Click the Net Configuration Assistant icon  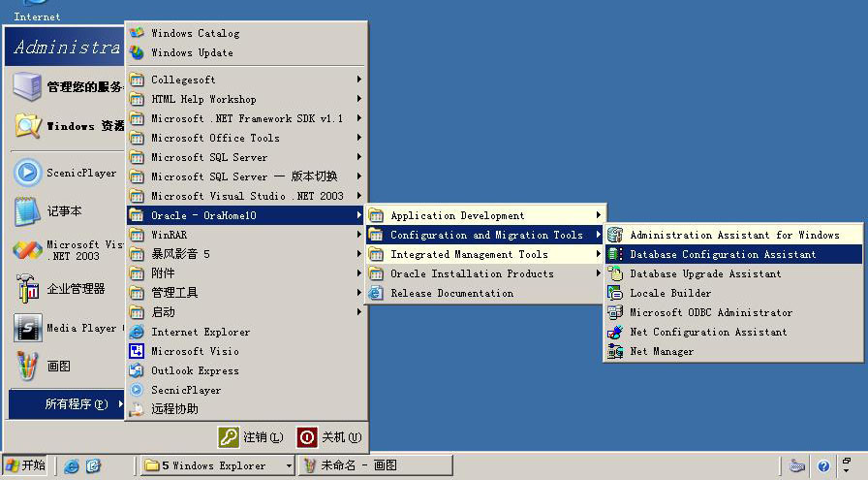coord(614,332)
